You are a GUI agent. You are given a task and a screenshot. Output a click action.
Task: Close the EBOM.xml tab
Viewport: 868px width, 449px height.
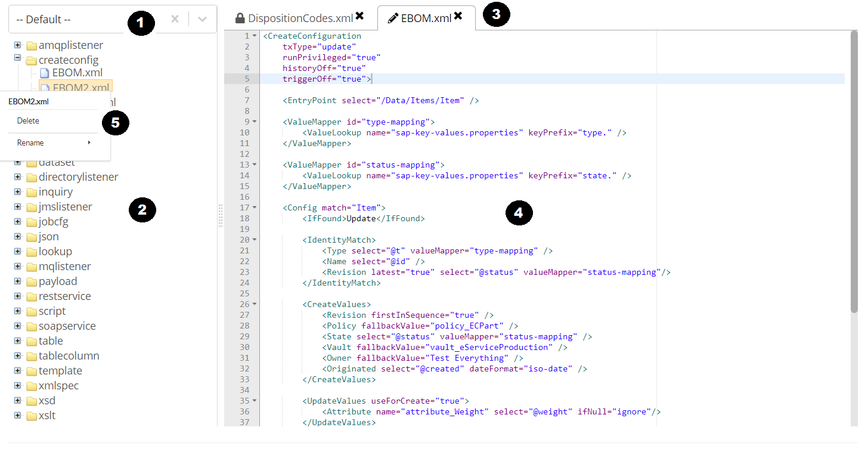coord(458,16)
